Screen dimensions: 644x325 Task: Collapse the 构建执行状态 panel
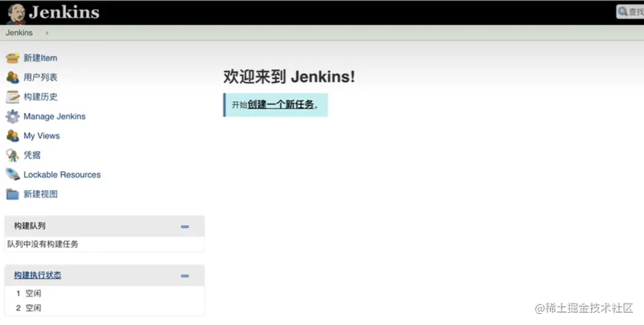coord(185,276)
